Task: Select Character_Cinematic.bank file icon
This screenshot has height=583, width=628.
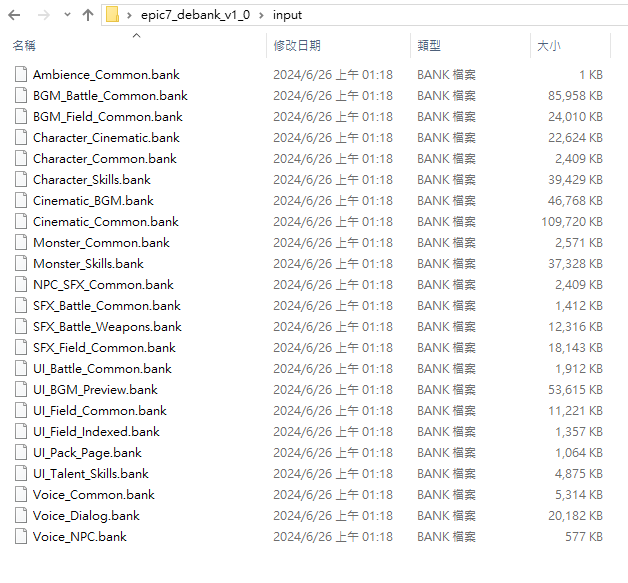Action: [x=21, y=138]
